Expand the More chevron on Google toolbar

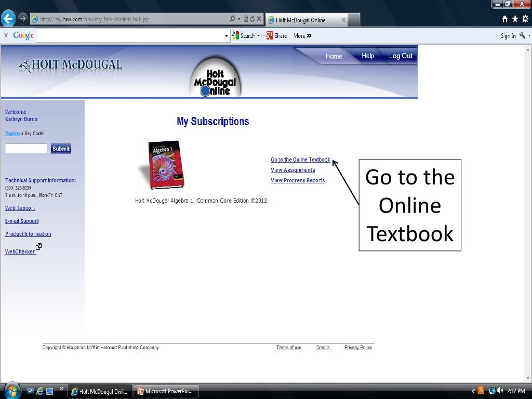[302, 36]
